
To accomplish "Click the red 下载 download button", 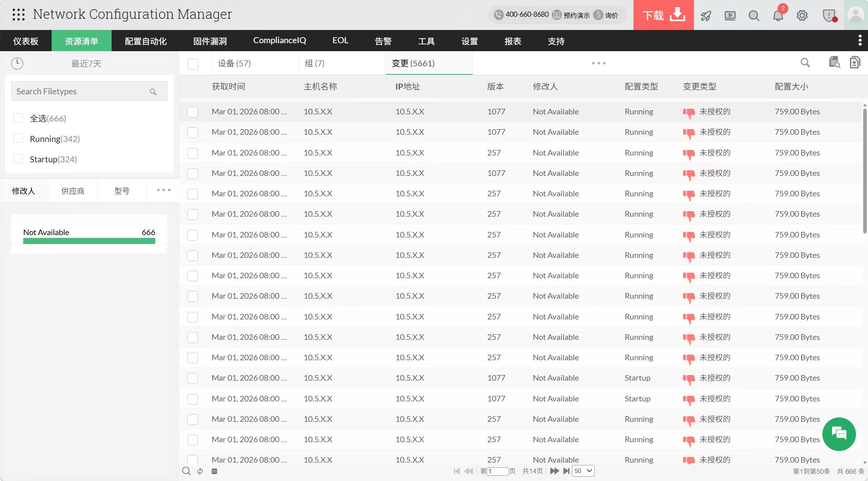I will click(x=663, y=15).
